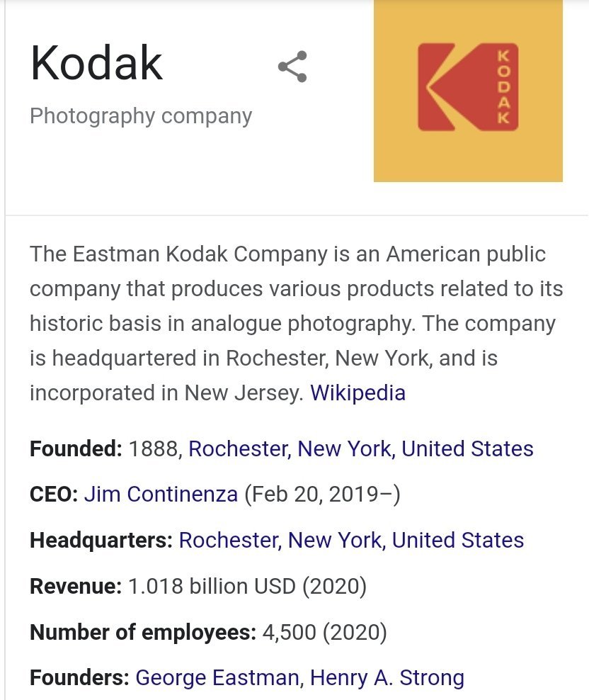The height and width of the screenshot is (700, 589).
Task: Open the Wikipedia source link
Action: tap(358, 393)
